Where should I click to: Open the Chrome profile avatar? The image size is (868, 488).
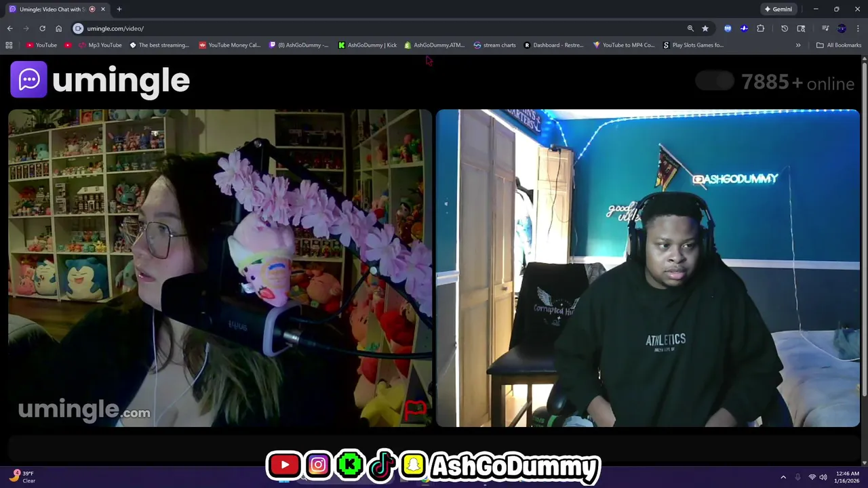pos(842,28)
